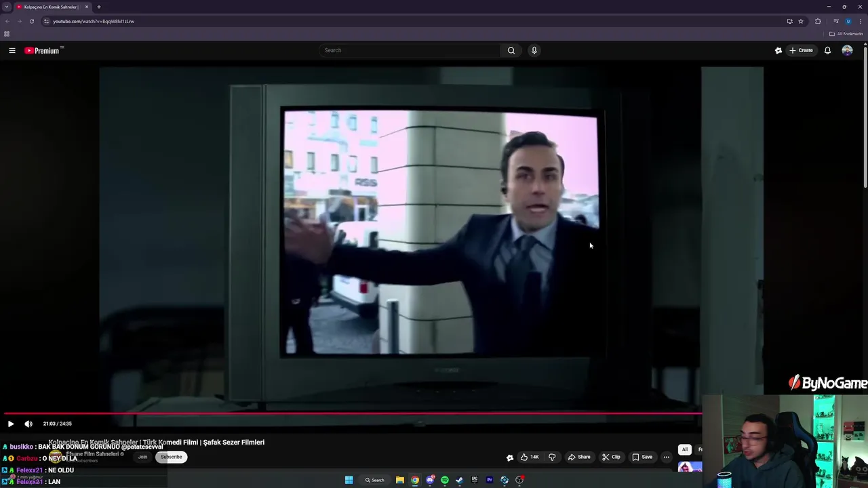This screenshot has height=488, width=868.
Task: Join the channel membership
Action: point(142,457)
